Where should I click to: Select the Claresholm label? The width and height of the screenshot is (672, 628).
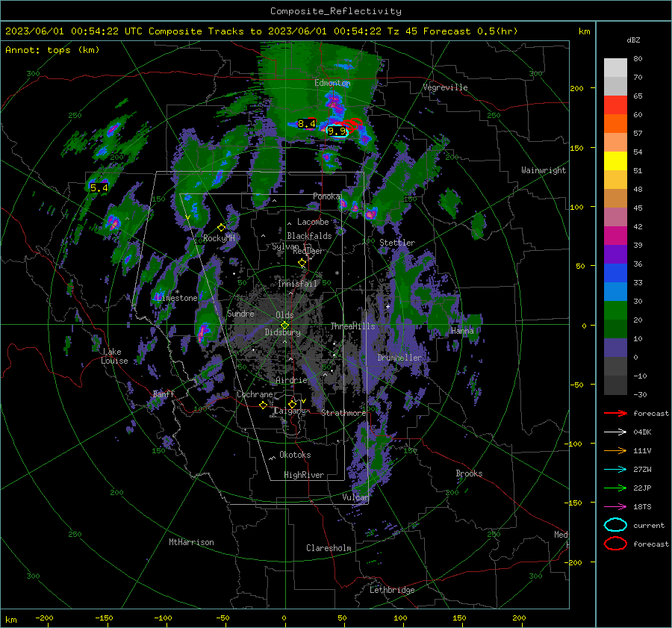click(x=329, y=548)
